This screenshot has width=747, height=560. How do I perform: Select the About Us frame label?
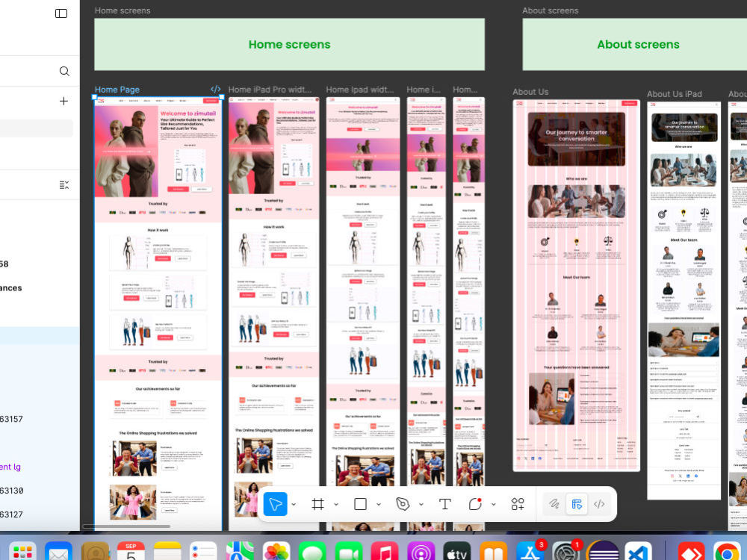coord(530,92)
